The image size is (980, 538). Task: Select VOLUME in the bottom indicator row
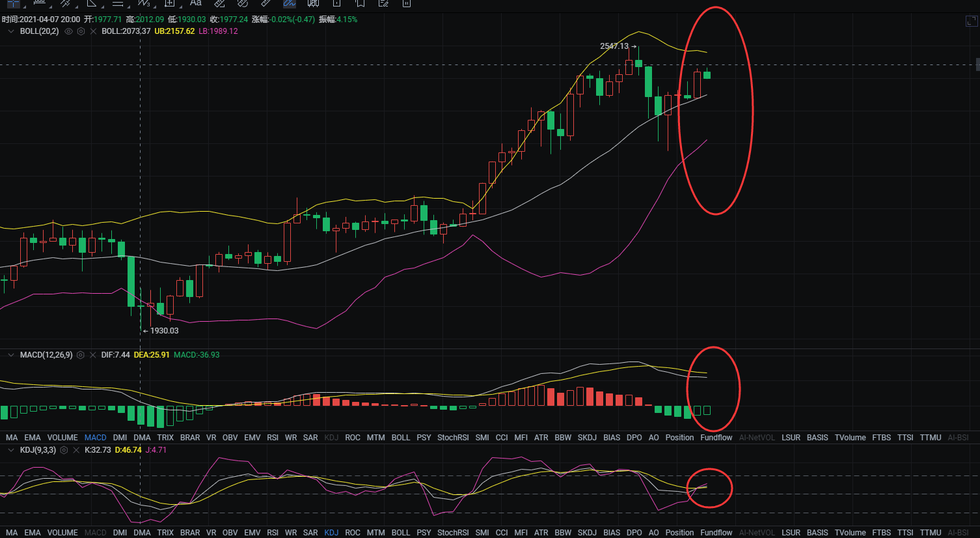click(62, 533)
